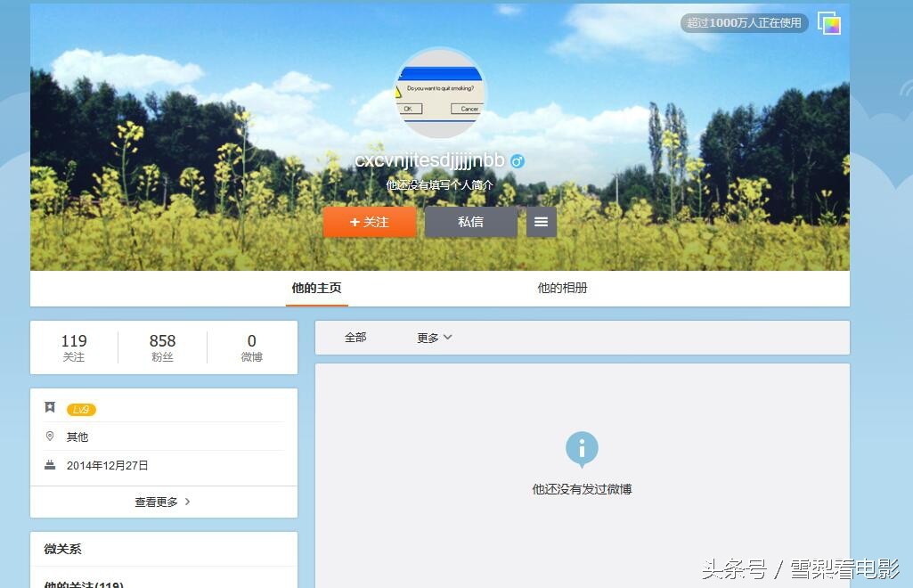Open the hamburger menu next to 私信
913x588 pixels.
tap(541, 223)
